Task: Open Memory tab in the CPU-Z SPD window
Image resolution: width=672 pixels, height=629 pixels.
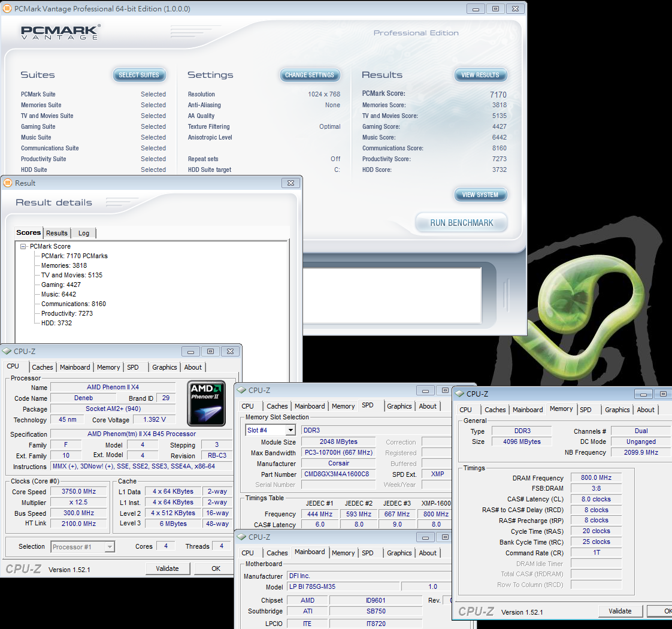Action: [343, 406]
